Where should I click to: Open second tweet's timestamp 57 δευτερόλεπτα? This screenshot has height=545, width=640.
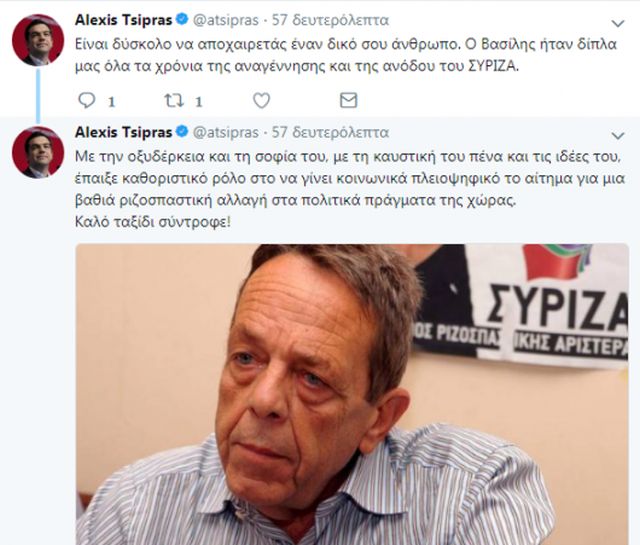(x=331, y=132)
